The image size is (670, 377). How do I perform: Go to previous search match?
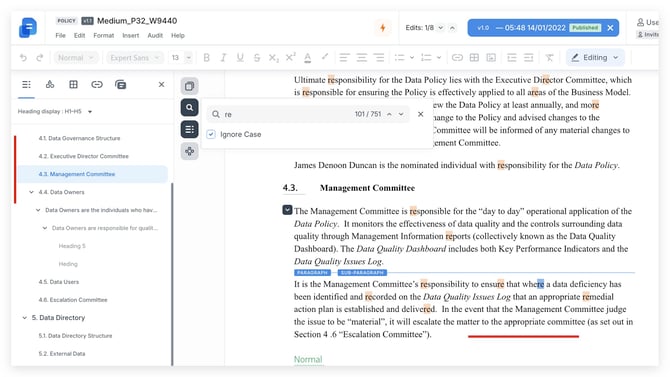click(x=389, y=114)
